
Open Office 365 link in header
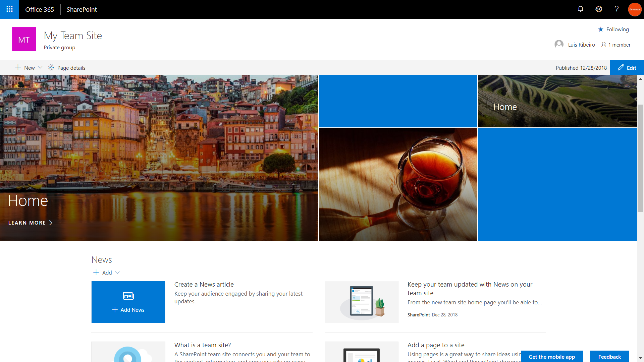[x=39, y=9]
